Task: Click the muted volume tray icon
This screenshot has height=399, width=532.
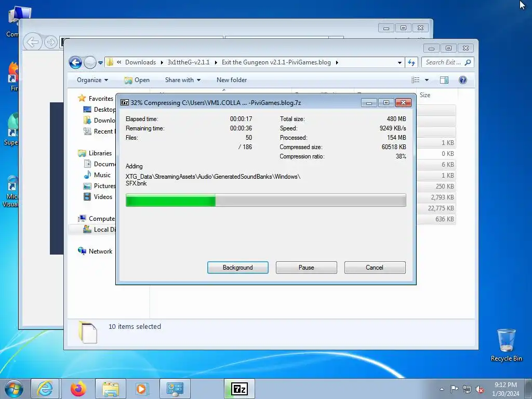Action: coord(480,389)
